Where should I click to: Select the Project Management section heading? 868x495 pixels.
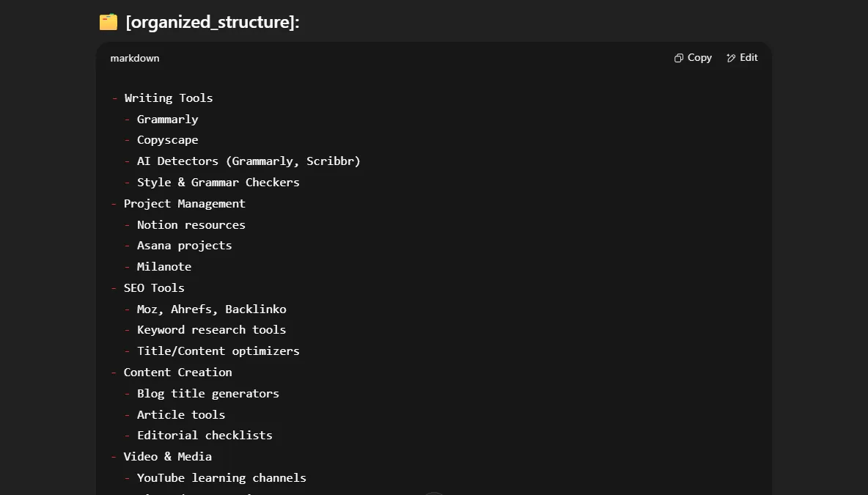[x=185, y=203]
